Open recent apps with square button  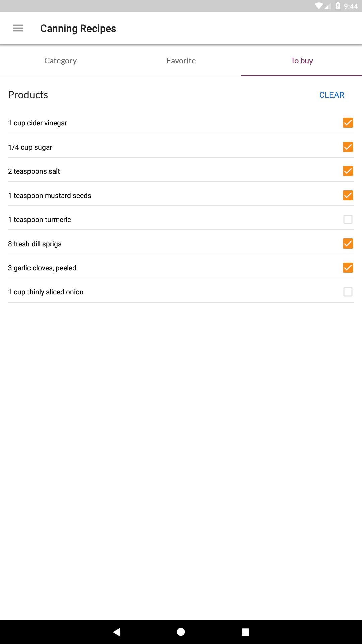(245, 632)
